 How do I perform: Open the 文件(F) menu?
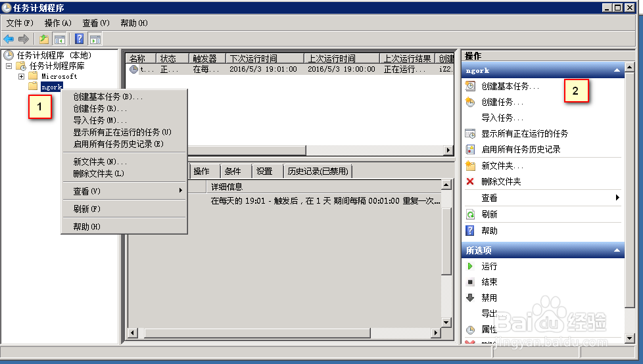(19, 23)
